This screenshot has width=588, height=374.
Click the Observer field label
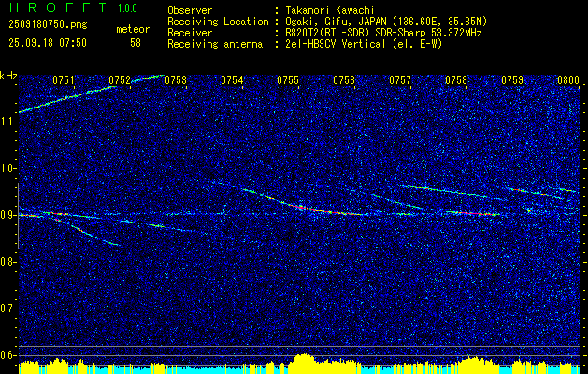[x=190, y=10]
